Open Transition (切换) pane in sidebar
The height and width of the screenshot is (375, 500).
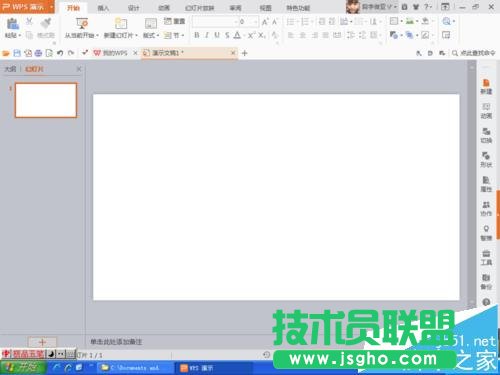click(x=486, y=135)
